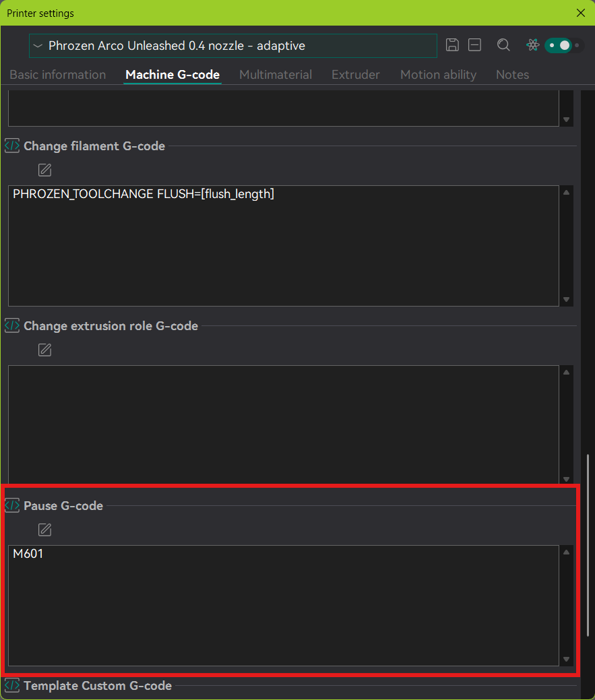Switch to the Basic information tab
This screenshot has width=595, height=700.
(x=57, y=75)
